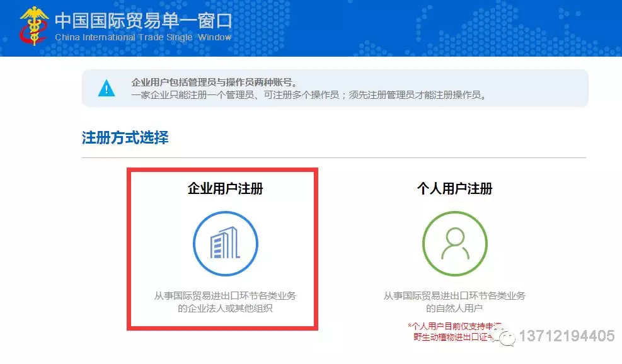Click the 中国国际贸易单一窗口 site title
This screenshot has width=622, height=364.
coord(143,20)
